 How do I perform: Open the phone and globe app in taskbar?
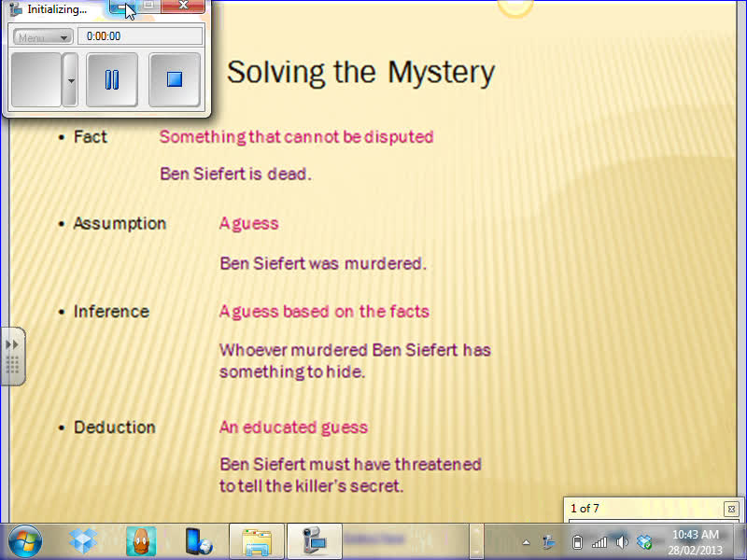coord(199,541)
